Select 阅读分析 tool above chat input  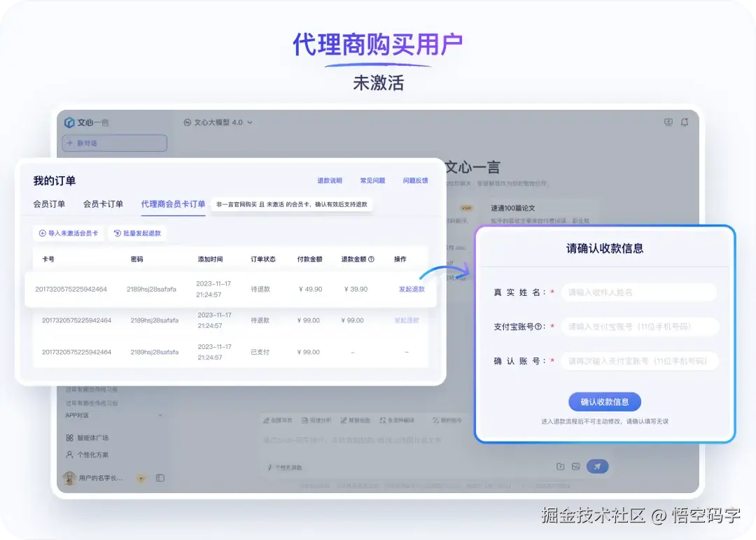[317, 420]
